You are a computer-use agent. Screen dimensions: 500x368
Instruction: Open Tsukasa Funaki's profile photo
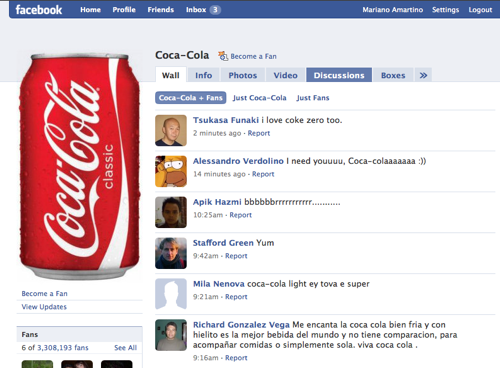tap(171, 131)
